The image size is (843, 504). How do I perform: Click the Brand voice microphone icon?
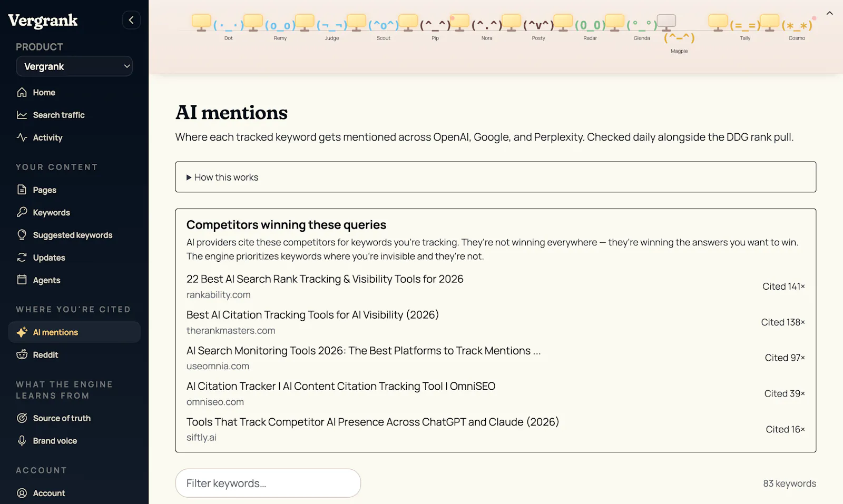click(22, 441)
